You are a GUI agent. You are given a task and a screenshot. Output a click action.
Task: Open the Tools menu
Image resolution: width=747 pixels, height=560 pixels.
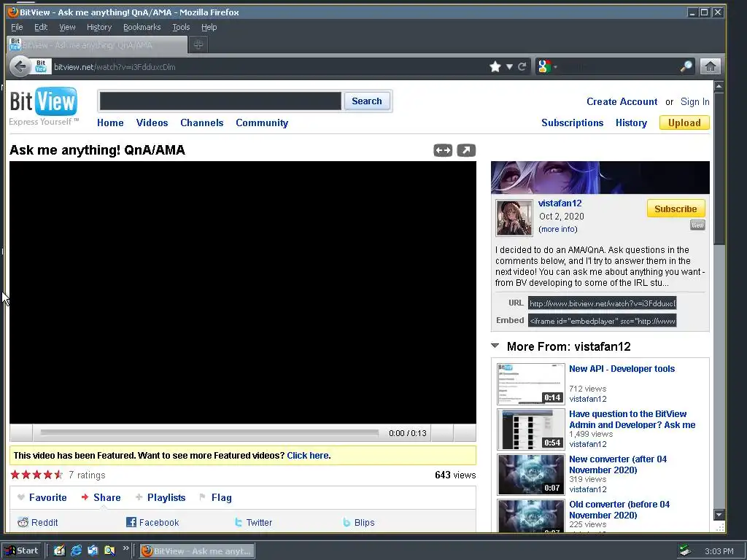(181, 27)
